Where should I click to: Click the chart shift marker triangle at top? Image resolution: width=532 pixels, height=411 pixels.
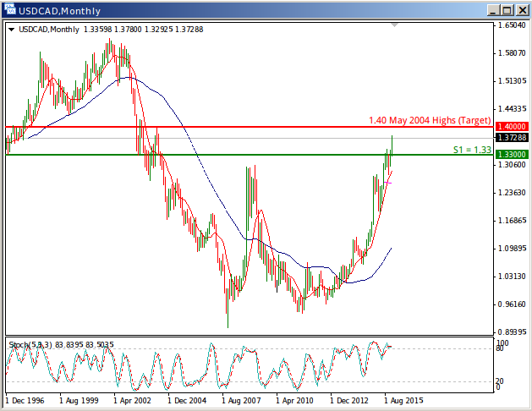[x=394, y=25]
